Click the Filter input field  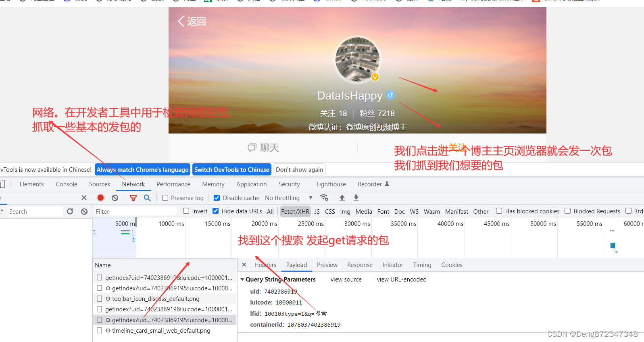point(135,211)
